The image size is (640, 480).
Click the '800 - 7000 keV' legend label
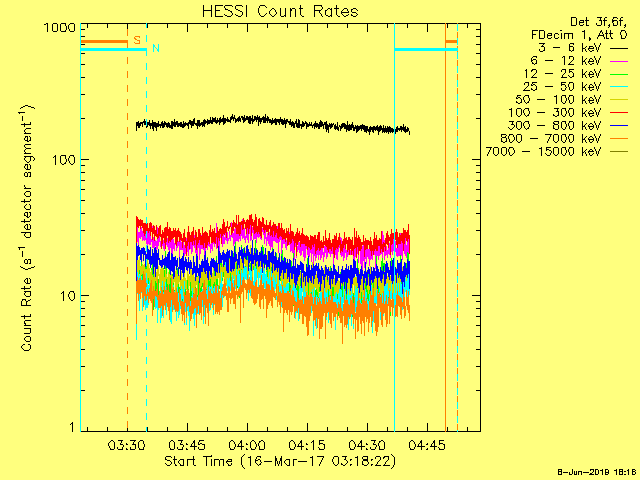(x=551, y=139)
